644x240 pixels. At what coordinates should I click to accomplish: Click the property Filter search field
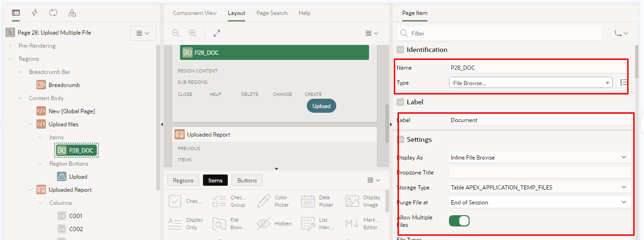[x=499, y=33]
